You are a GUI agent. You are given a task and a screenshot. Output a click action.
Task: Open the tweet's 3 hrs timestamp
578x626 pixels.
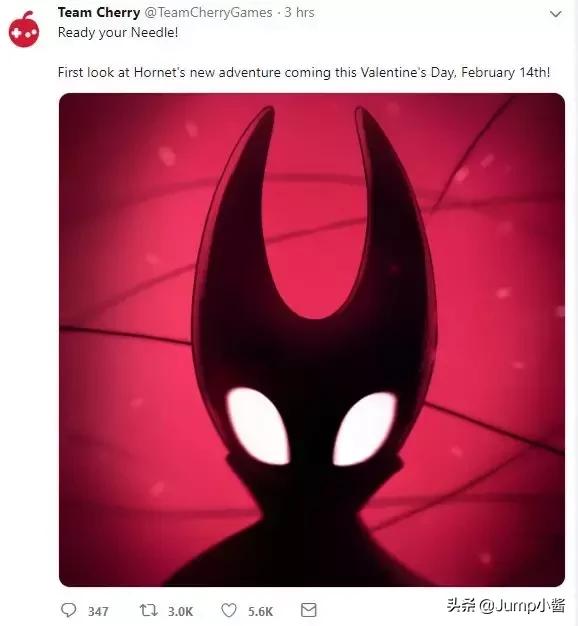299,12
